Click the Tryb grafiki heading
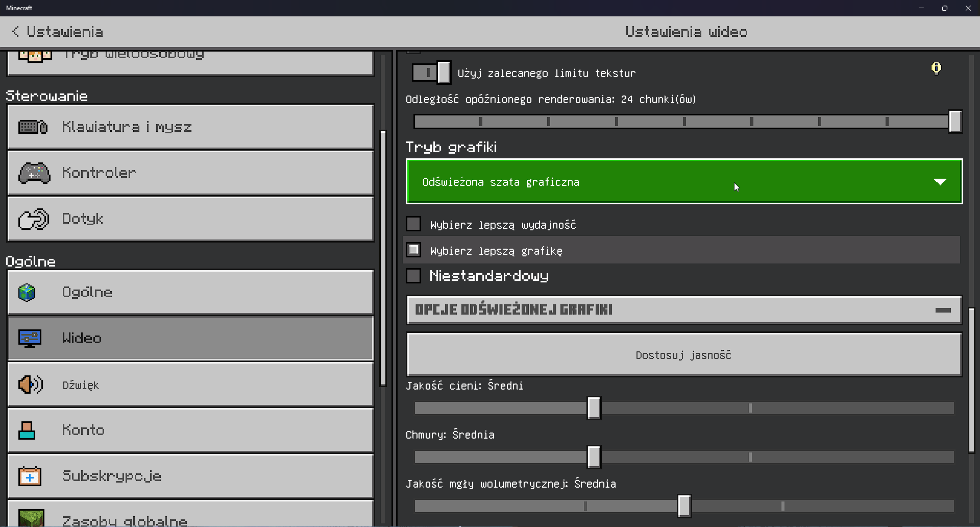Image resolution: width=980 pixels, height=527 pixels. pos(451,148)
